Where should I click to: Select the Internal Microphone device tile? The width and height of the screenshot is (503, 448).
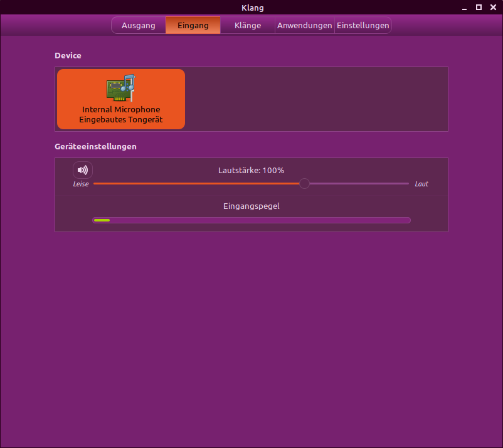tap(121, 99)
